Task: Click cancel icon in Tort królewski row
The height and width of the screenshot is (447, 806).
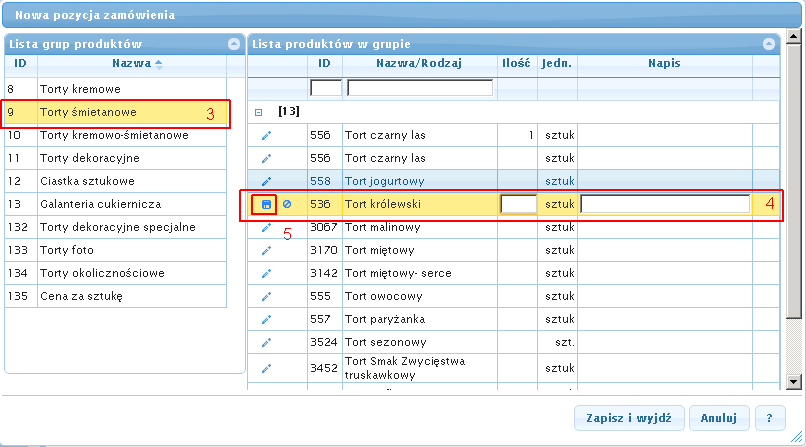Action: coord(286,204)
